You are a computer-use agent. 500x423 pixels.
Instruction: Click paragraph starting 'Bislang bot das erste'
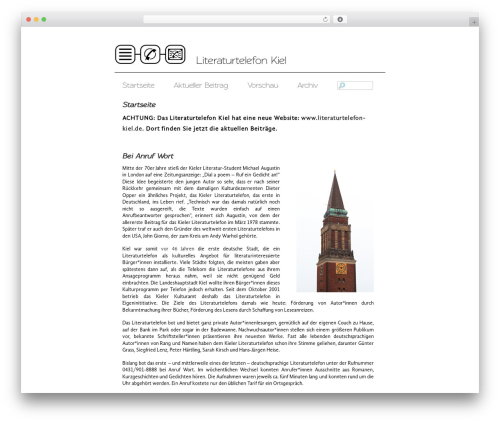[248, 373]
